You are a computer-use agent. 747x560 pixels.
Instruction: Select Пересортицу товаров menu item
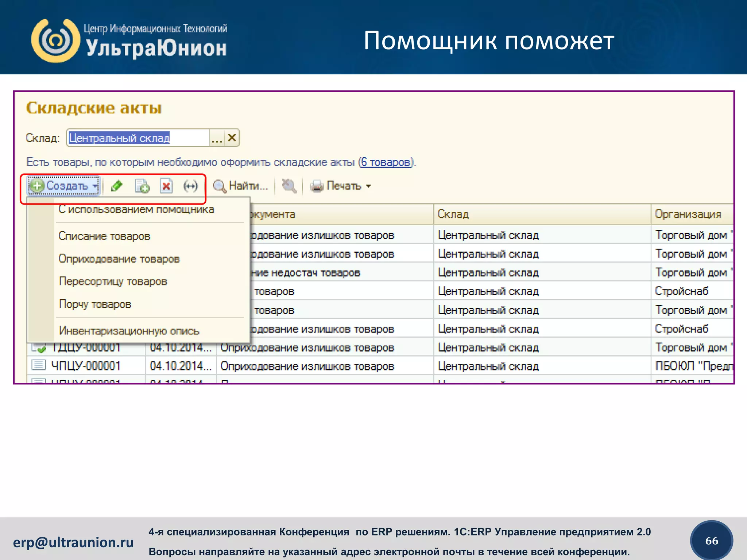[x=113, y=281]
